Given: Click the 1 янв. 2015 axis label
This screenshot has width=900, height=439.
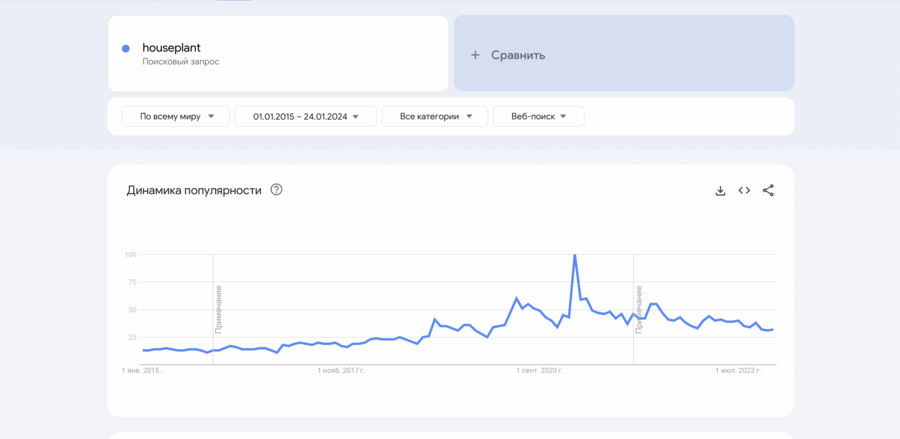Looking at the screenshot, I should (x=143, y=371).
